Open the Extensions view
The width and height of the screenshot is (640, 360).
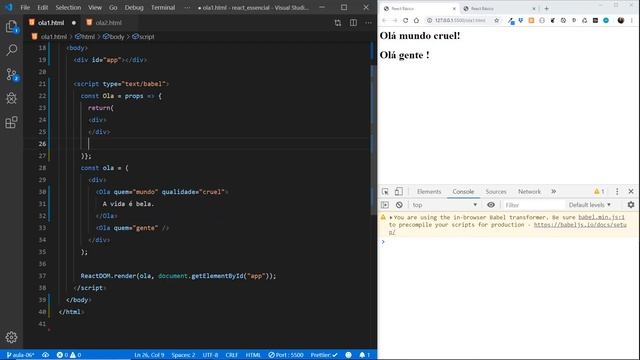(x=11, y=122)
